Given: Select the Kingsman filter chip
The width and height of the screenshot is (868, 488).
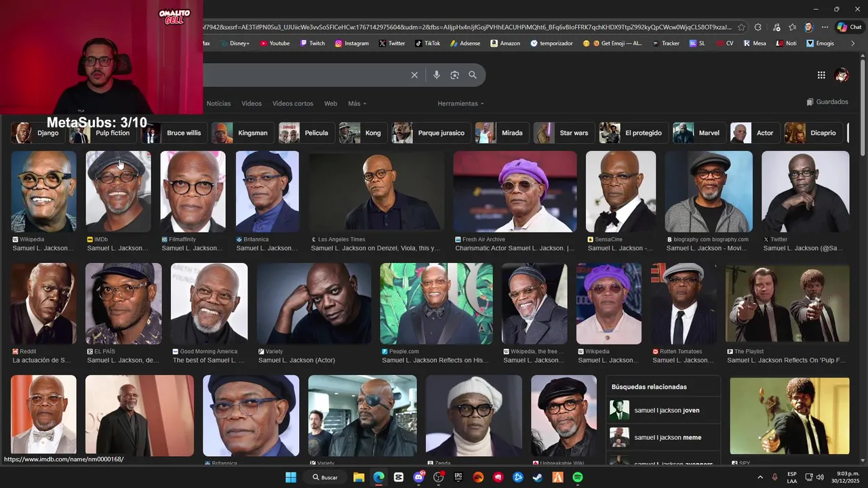Looking at the screenshot, I should tap(243, 133).
